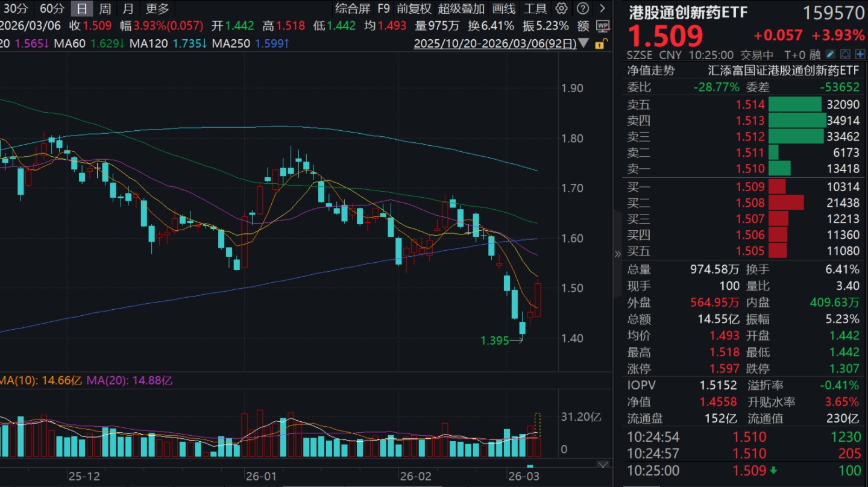Click the WP monitor icon
868x487 pixels.
pos(602,26)
